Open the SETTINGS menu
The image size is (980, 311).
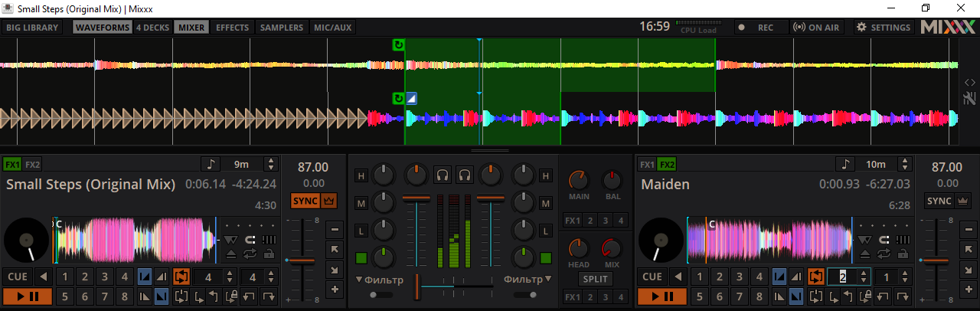[884, 28]
